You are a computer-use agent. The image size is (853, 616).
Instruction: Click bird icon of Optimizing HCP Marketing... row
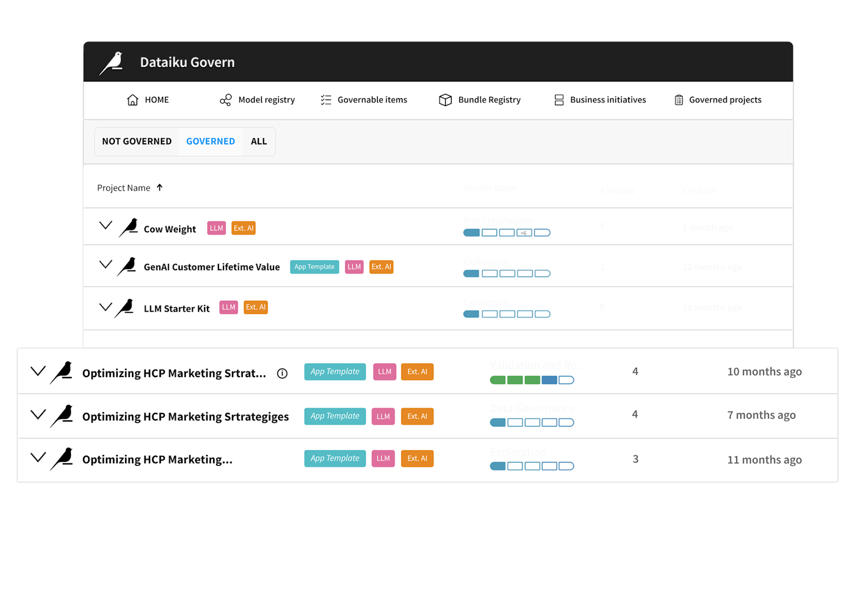(61, 459)
